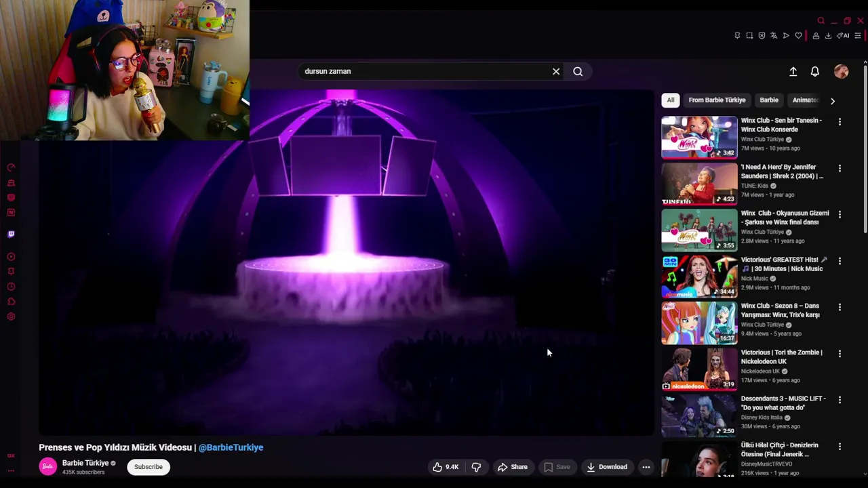Take a snapshot with the capture icon

coord(749,36)
